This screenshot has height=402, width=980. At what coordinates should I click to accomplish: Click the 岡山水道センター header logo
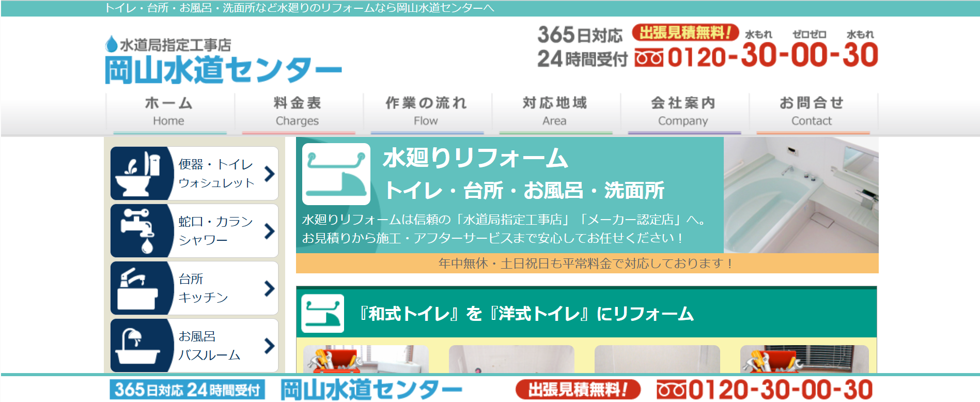pyautogui.click(x=223, y=69)
